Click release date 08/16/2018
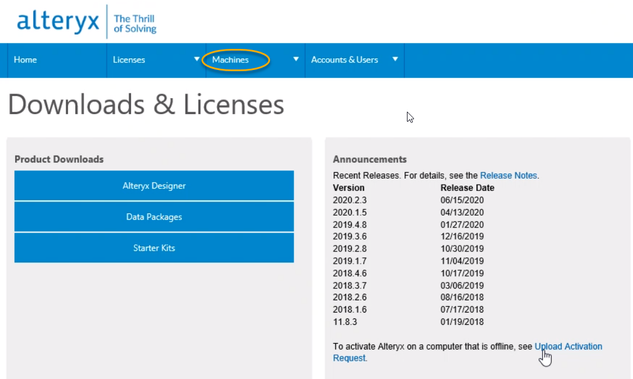633x379 pixels. click(x=462, y=297)
